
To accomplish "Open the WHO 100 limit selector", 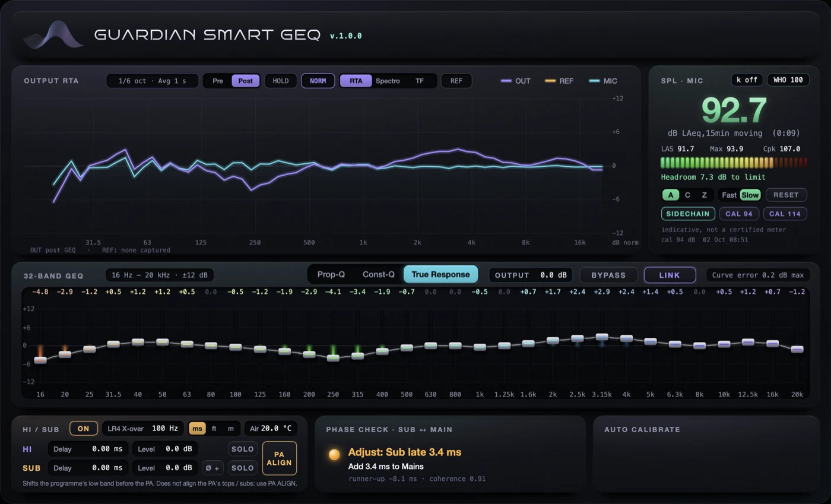I will click(788, 80).
